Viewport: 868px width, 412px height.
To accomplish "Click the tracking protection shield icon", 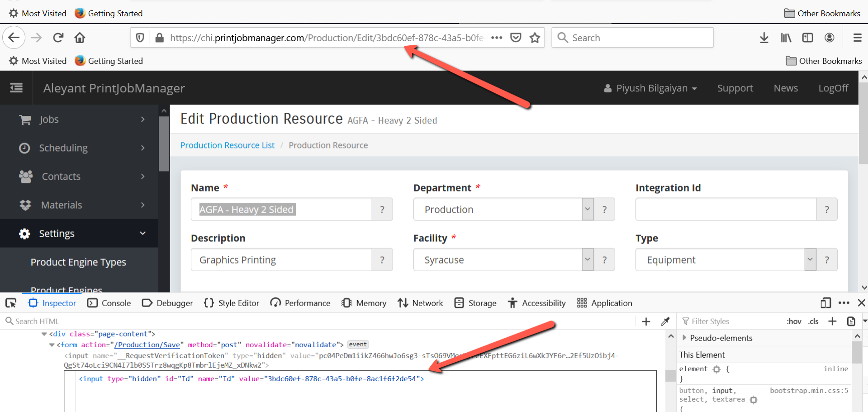I will [x=140, y=38].
